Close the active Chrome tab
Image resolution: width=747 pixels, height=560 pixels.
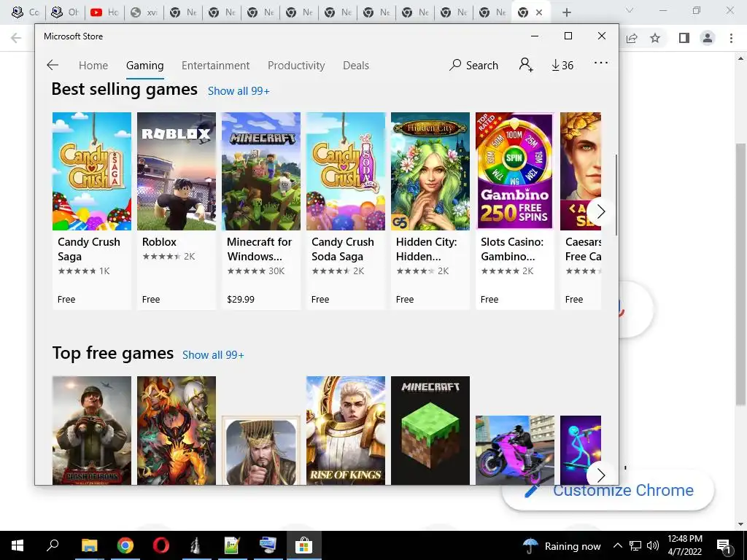539,12
